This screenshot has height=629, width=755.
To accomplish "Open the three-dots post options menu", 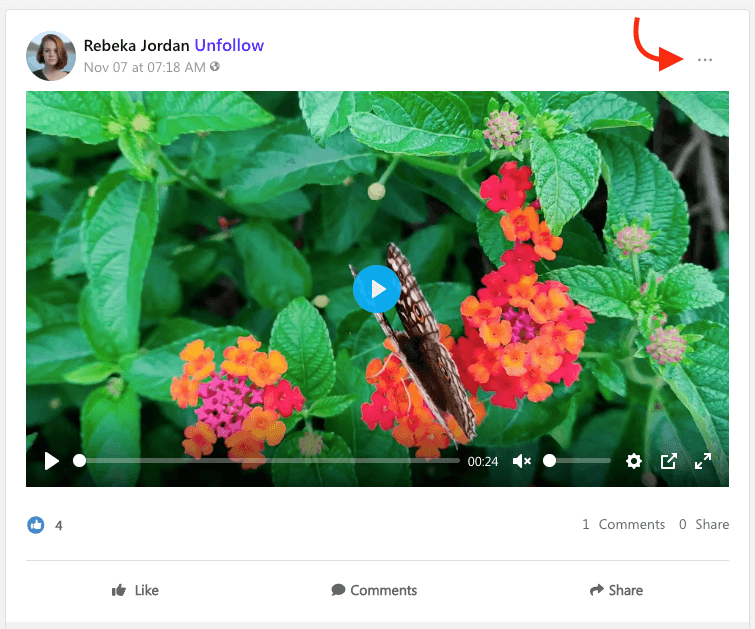I will (x=705, y=60).
